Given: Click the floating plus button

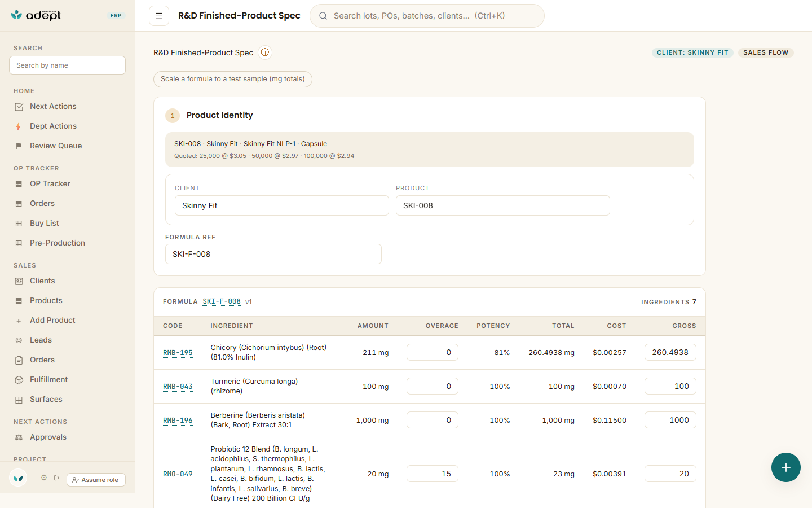Looking at the screenshot, I should pos(786,467).
